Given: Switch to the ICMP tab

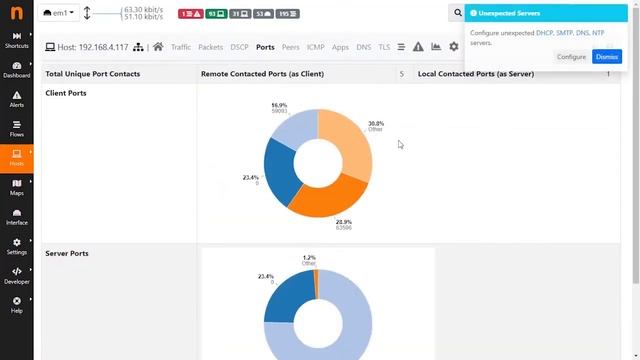Looking at the screenshot, I should coord(316,47).
